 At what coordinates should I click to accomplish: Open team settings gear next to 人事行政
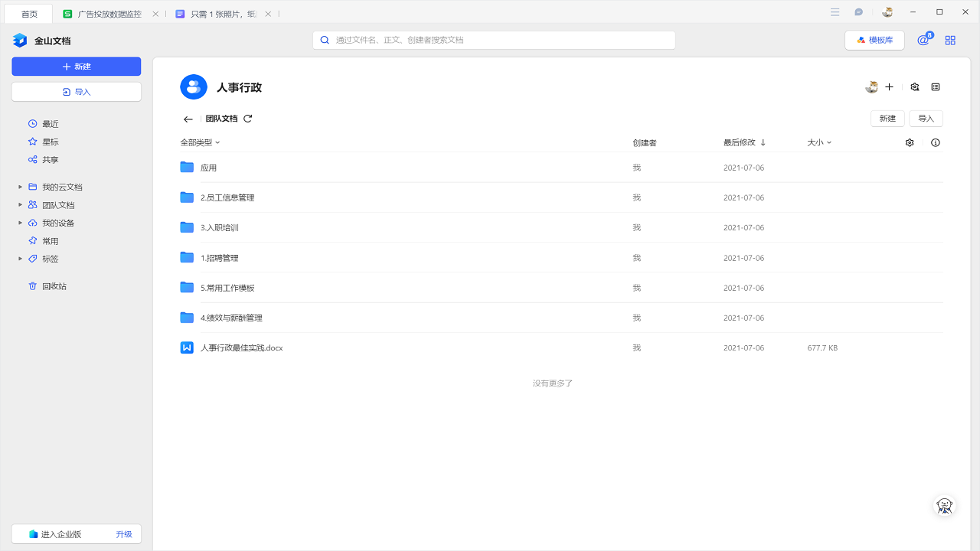(x=914, y=86)
